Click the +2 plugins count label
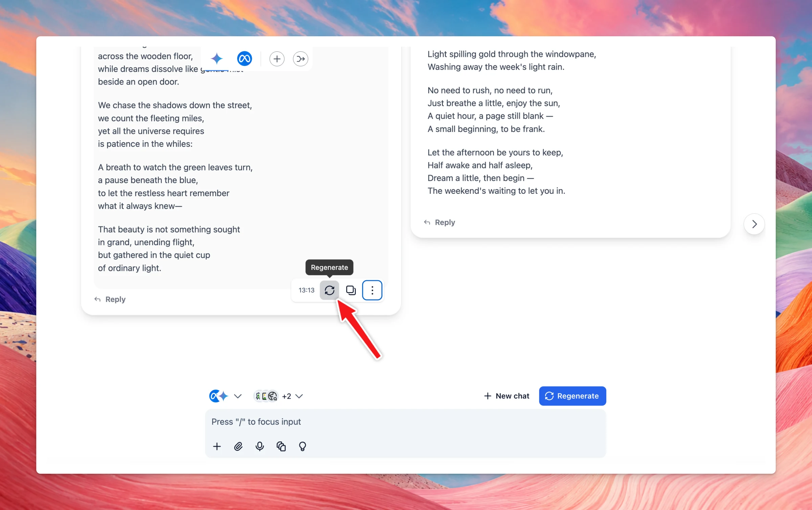The image size is (812, 510). click(286, 396)
